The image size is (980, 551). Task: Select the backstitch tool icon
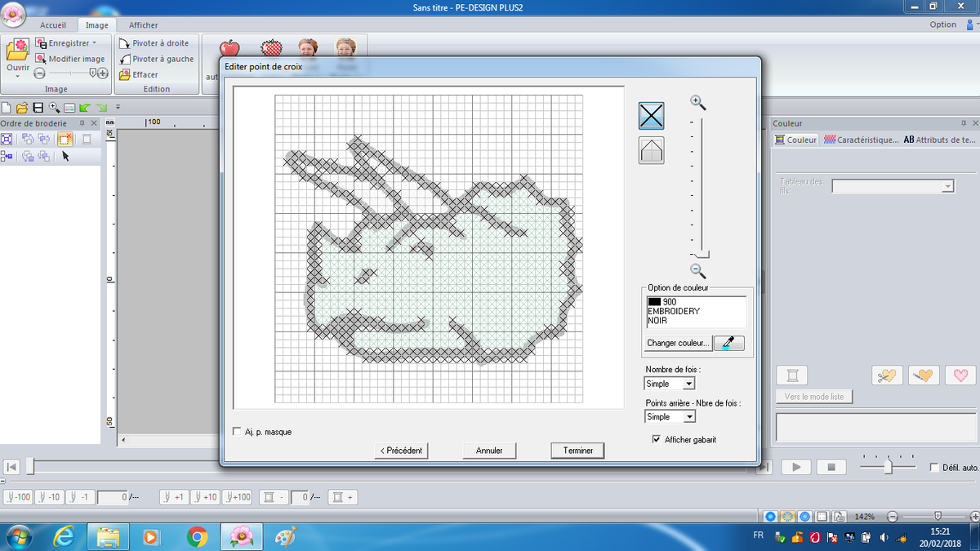point(651,151)
